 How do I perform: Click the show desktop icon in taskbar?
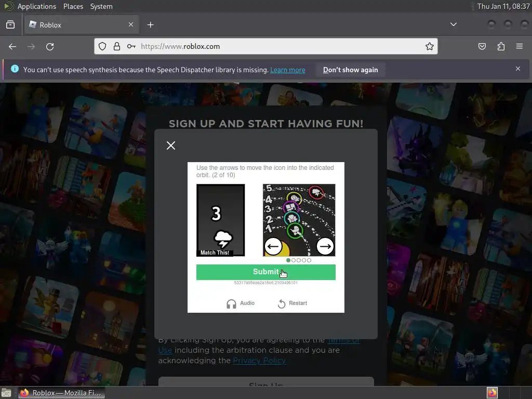coord(6,393)
